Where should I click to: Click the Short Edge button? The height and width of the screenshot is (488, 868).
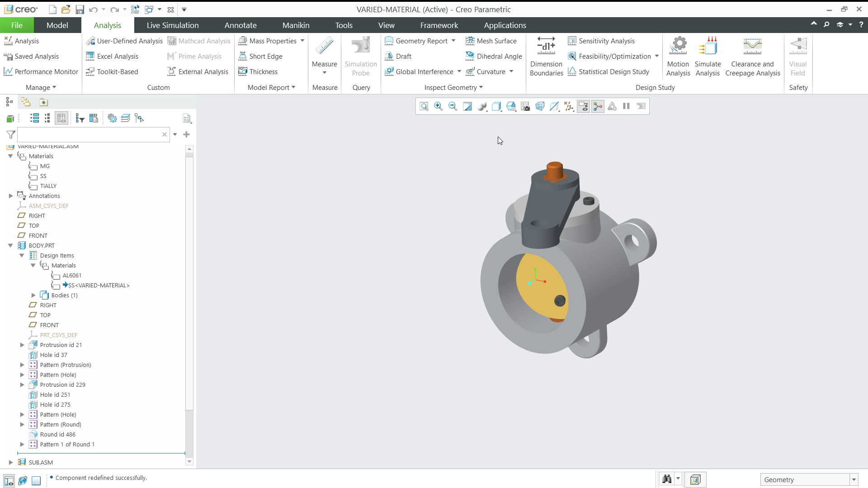[x=260, y=56]
